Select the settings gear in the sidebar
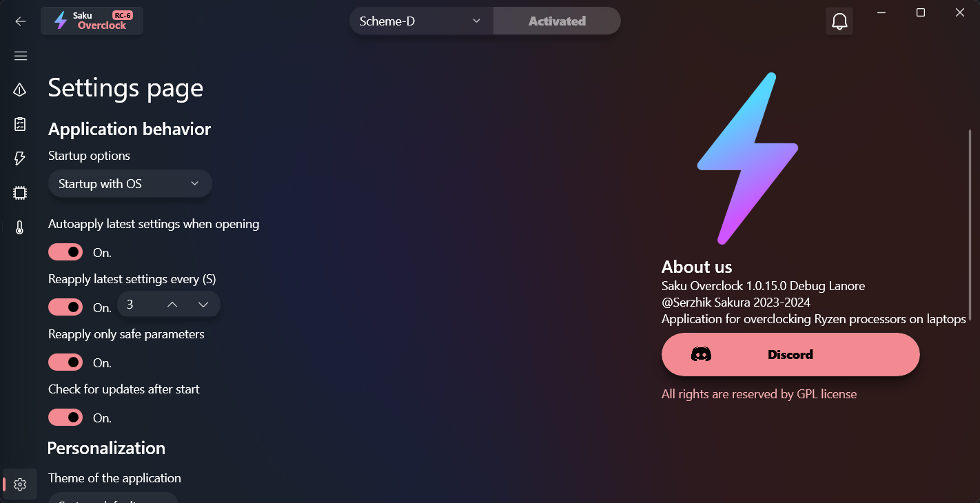This screenshot has height=503, width=980. tap(20, 484)
